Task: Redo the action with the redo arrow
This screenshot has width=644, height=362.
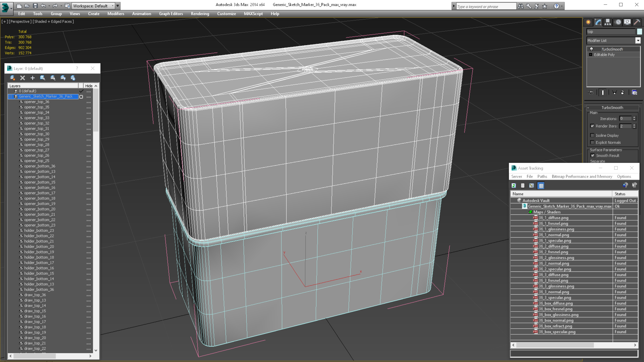Action: click(x=55, y=6)
